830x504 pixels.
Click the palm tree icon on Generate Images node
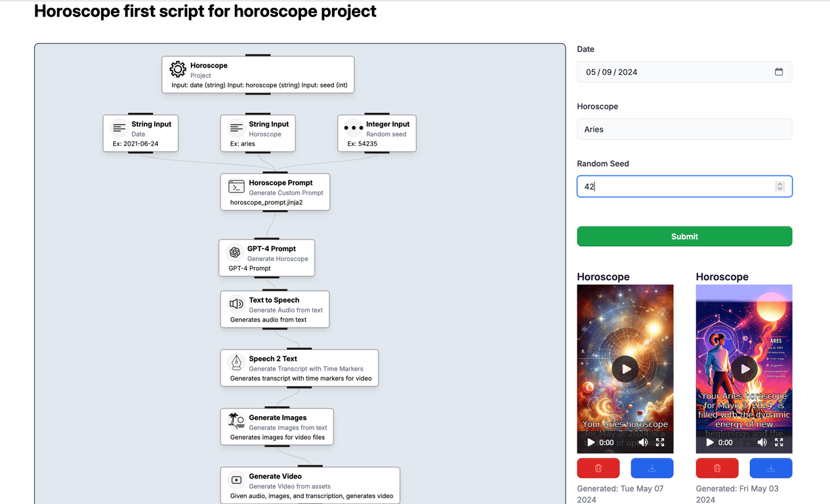pos(236,421)
